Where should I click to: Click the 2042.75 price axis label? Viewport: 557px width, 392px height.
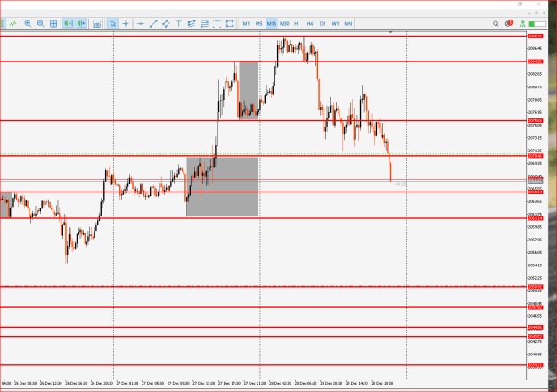pyautogui.click(x=535, y=341)
